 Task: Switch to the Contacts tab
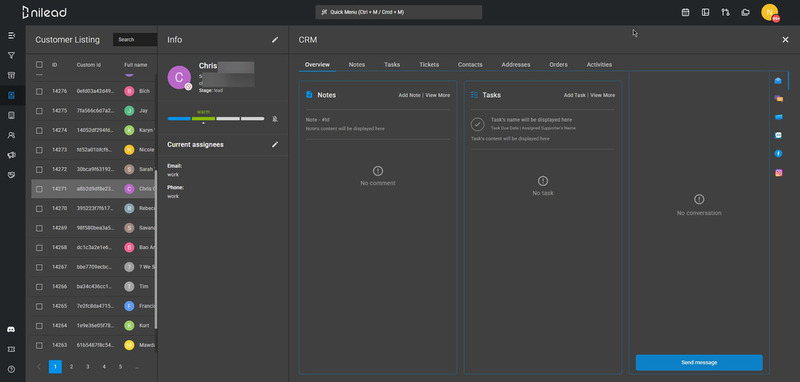point(470,65)
